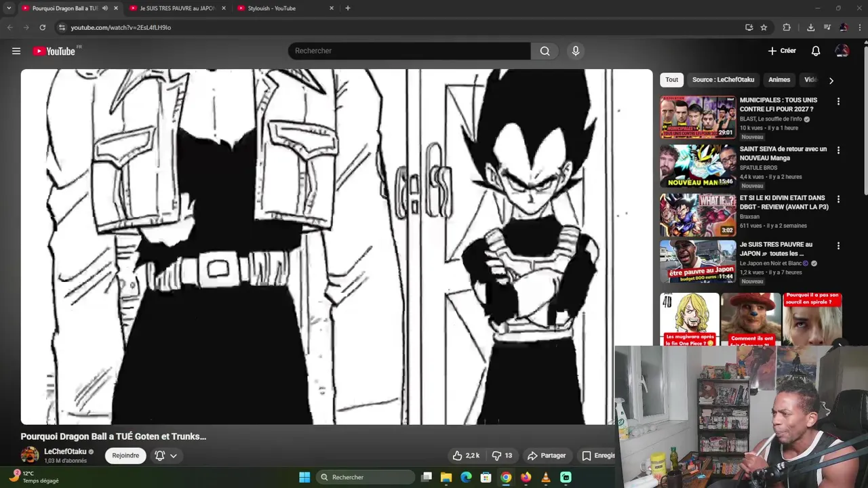Image resolution: width=868 pixels, height=488 pixels.
Task: Open LeChefOtaku channel avatar
Action: (x=30, y=455)
